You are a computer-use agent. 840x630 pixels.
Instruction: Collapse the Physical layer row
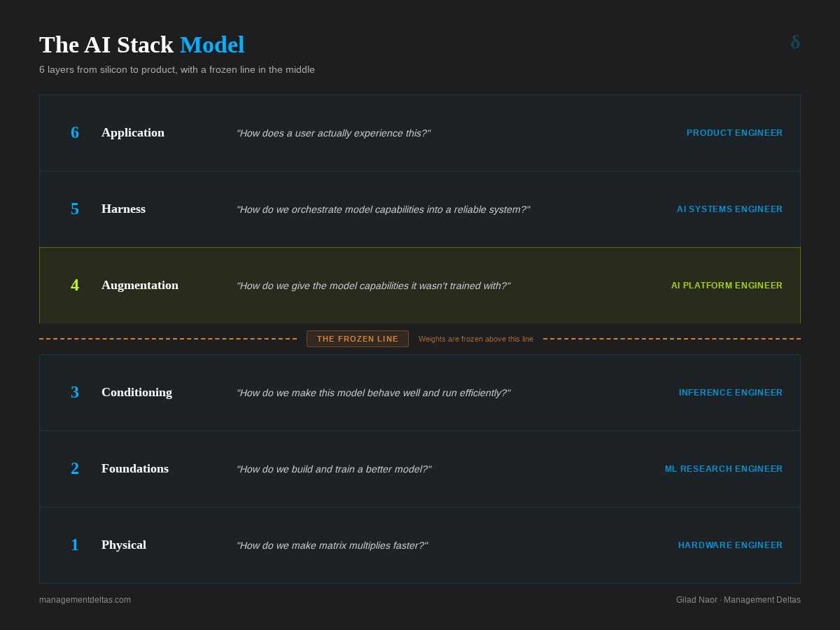(x=420, y=545)
